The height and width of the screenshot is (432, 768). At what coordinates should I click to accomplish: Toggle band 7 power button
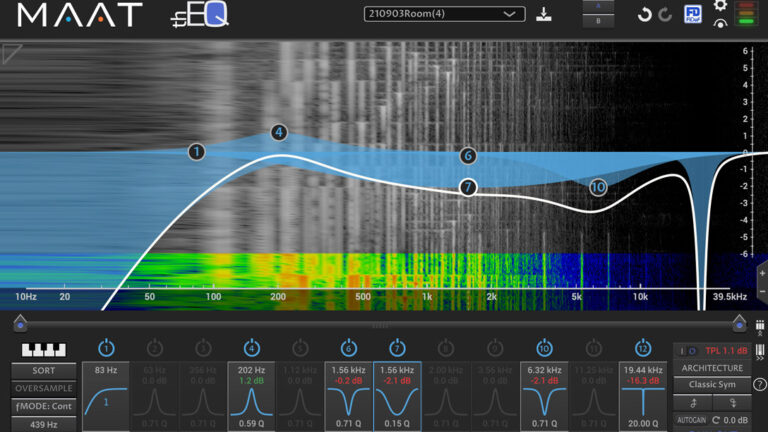[x=397, y=348]
